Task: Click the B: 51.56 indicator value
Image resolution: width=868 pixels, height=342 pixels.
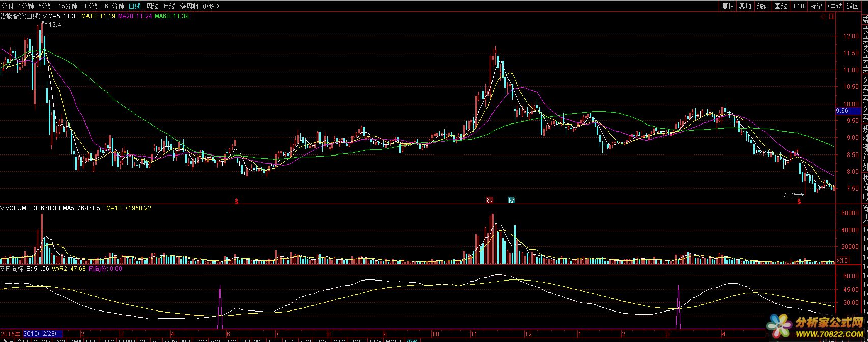Action: 38,268
